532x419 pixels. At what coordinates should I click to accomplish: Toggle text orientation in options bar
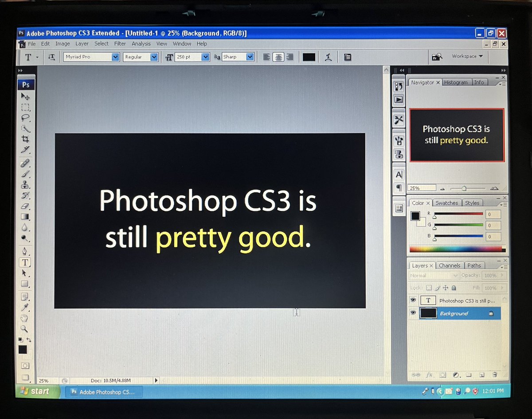51,57
